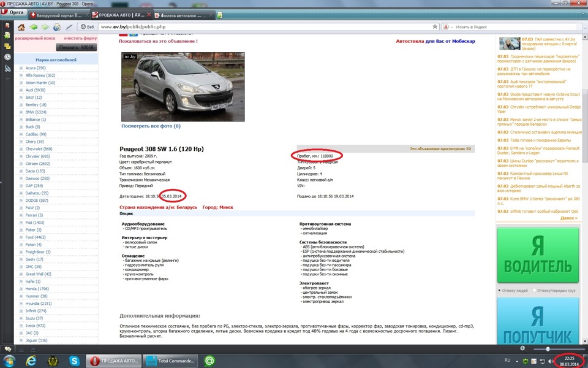Screen dimensions: 588x368
Task: Expand the Honda (1796) brand entry
Action: (x=21, y=289)
